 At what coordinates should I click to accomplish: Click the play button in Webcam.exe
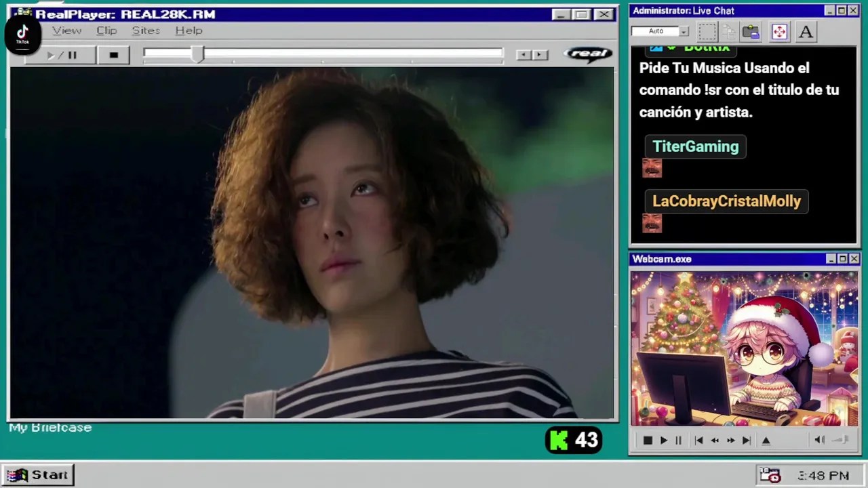[664, 441]
